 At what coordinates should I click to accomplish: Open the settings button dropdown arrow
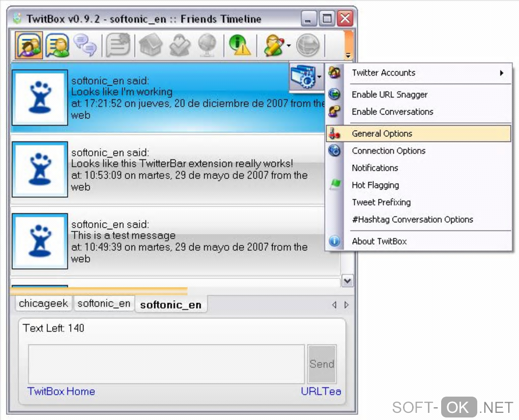click(319, 77)
